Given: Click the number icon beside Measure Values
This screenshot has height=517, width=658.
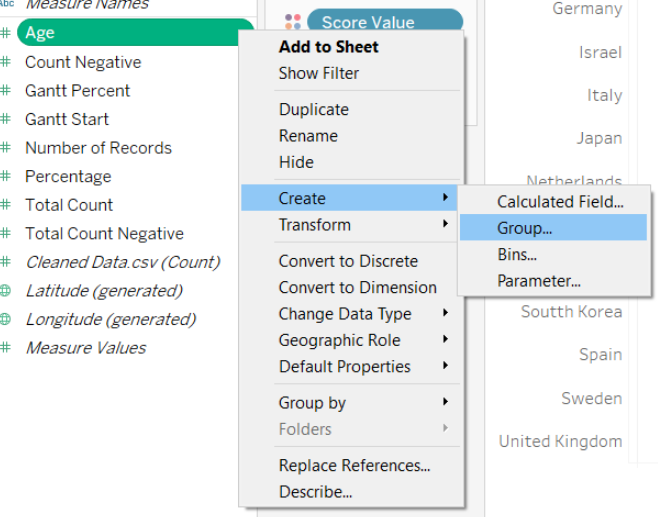Looking at the screenshot, I should click(x=6, y=348).
